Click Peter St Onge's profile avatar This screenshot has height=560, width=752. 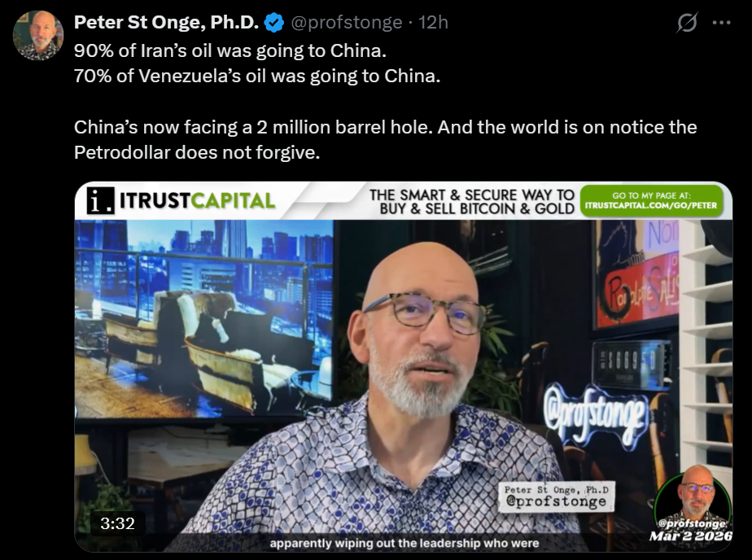click(38, 35)
